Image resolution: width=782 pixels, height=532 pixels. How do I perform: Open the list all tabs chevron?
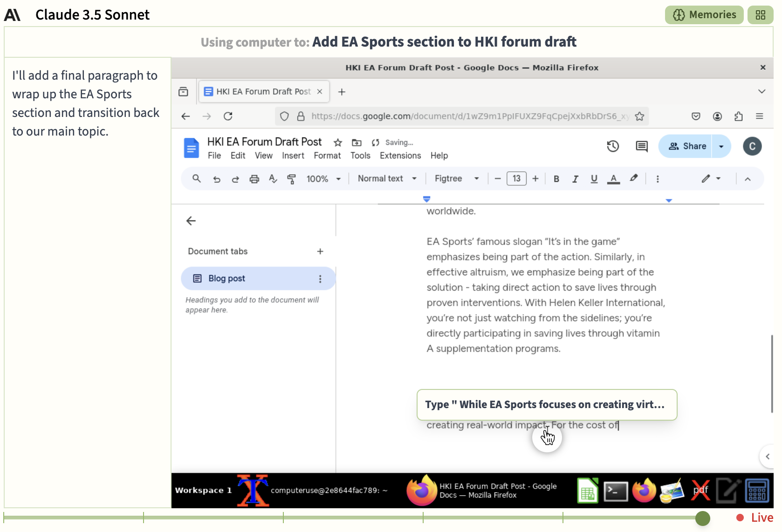(x=761, y=92)
